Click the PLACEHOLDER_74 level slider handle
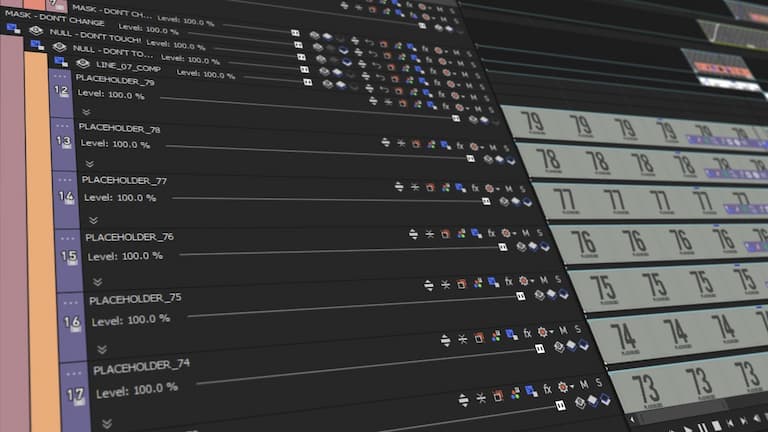 [x=540, y=349]
